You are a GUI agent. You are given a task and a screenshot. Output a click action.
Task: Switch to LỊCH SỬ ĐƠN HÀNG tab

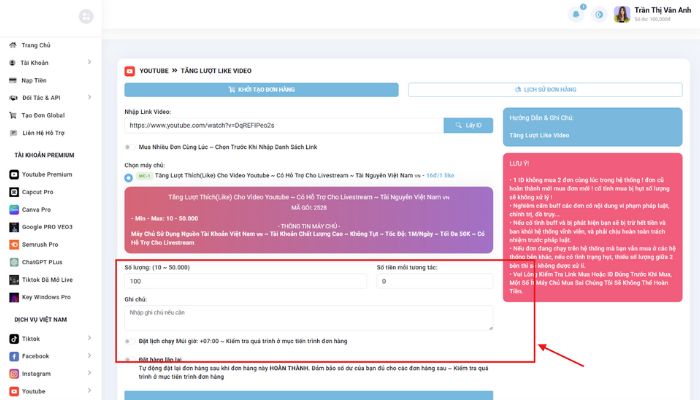coord(545,90)
